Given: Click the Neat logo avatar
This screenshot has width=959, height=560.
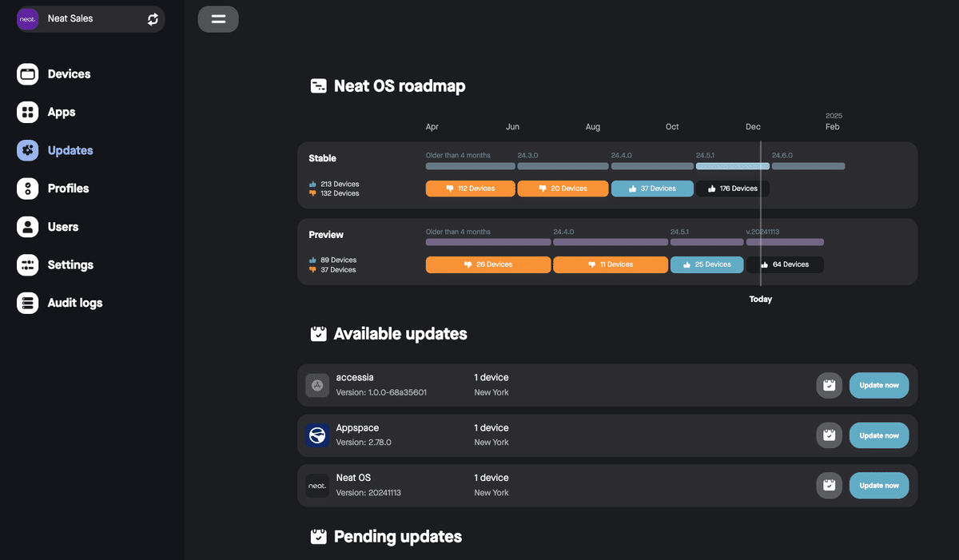Looking at the screenshot, I should tap(28, 19).
